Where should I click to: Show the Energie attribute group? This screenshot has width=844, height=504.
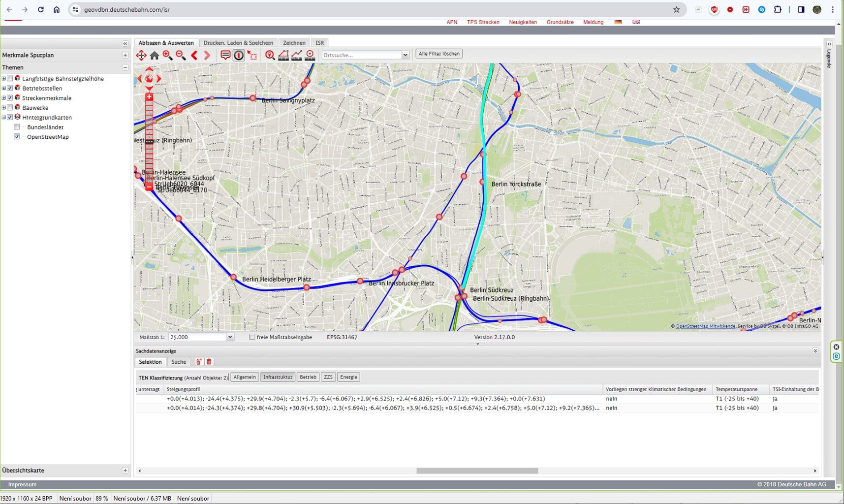point(348,377)
